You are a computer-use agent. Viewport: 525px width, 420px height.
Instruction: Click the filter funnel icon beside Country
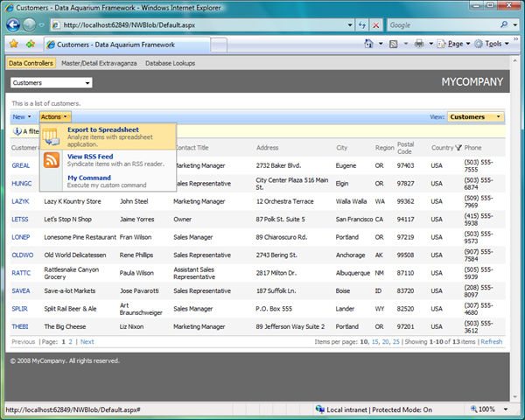click(x=458, y=148)
